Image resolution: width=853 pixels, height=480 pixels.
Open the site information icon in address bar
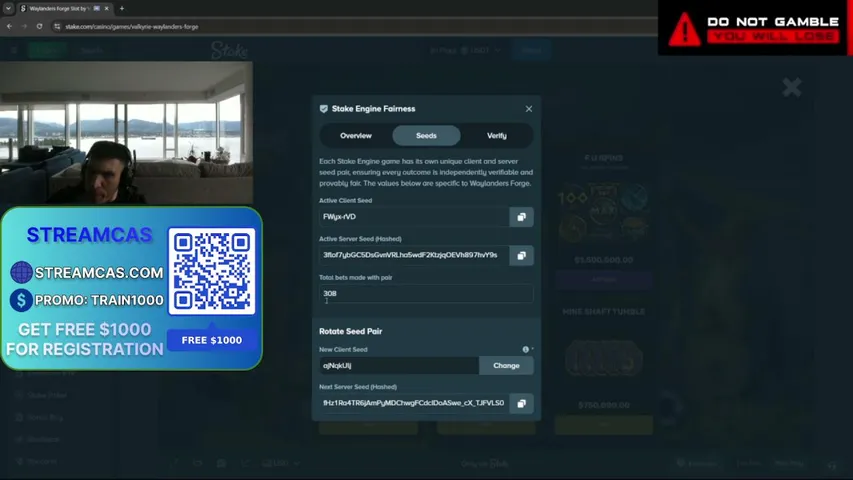pyautogui.click(x=57, y=26)
